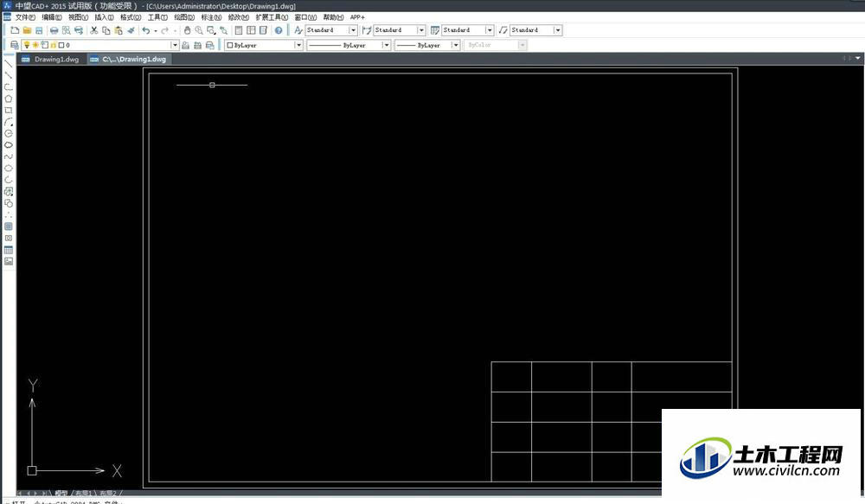
Task: Print the drawing with the Plot icon
Action: pos(54,30)
